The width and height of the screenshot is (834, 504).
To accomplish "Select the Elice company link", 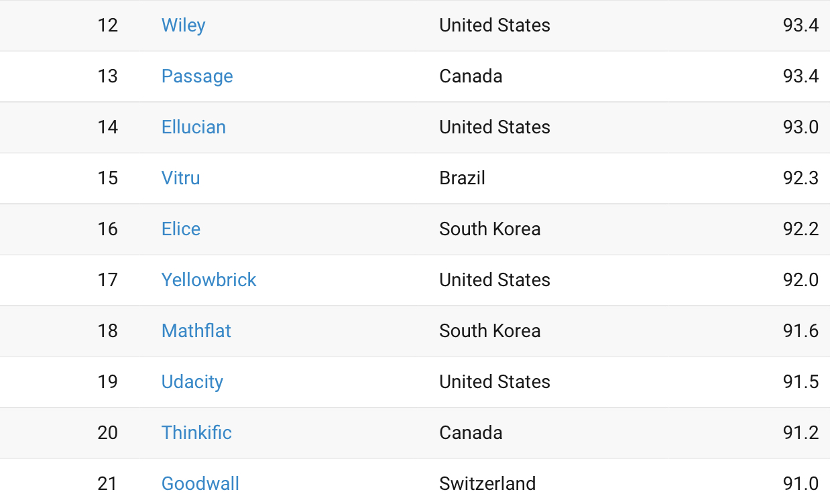I will [180, 229].
